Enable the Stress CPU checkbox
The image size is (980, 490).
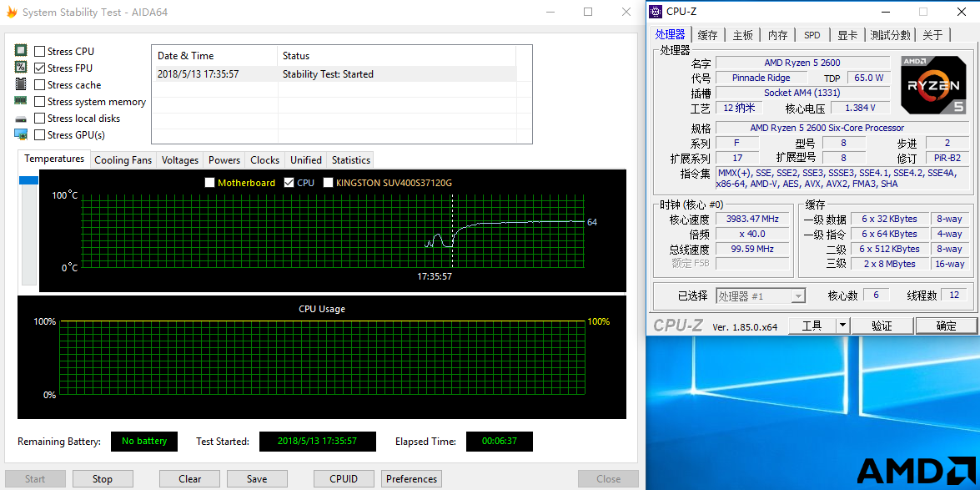[x=39, y=51]
